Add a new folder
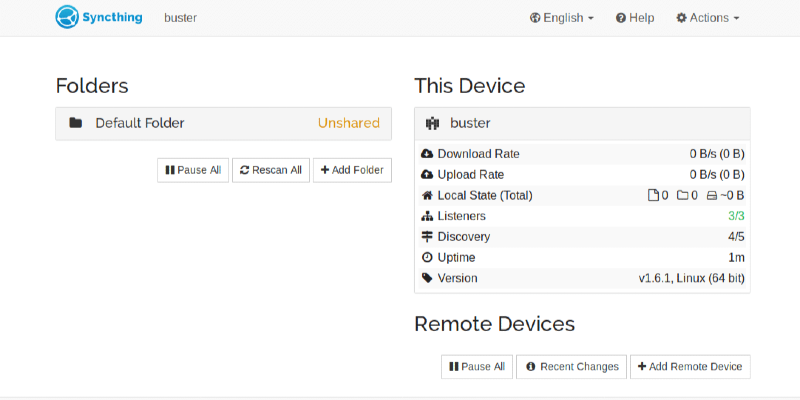Image resolution: width=800 pixels, height=400 pixels. [x=352, y=170]
